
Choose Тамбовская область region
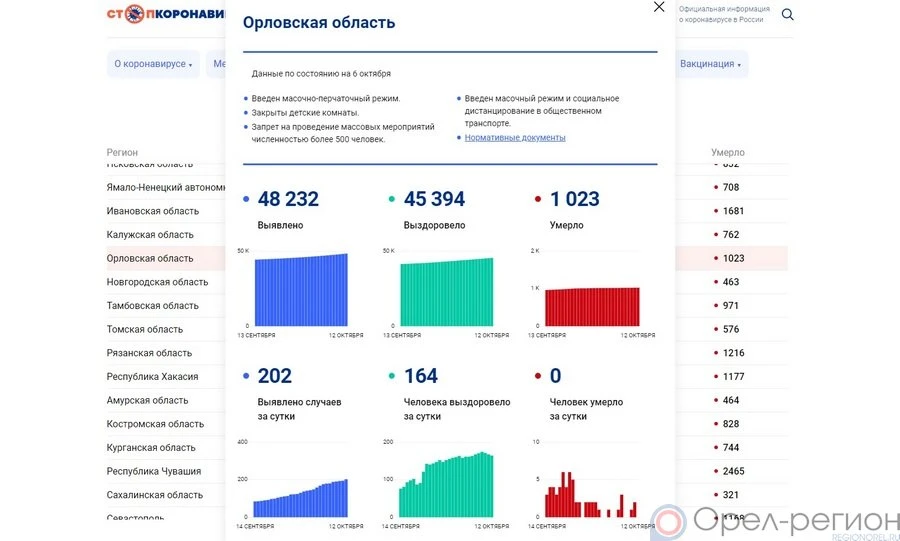153,306
